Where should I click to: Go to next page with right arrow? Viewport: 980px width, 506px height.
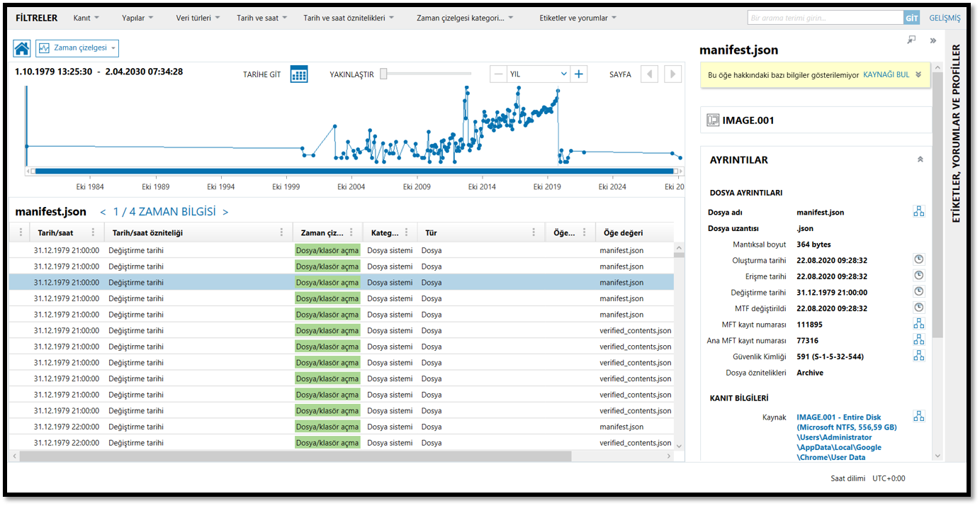click(x=672, y=74)
